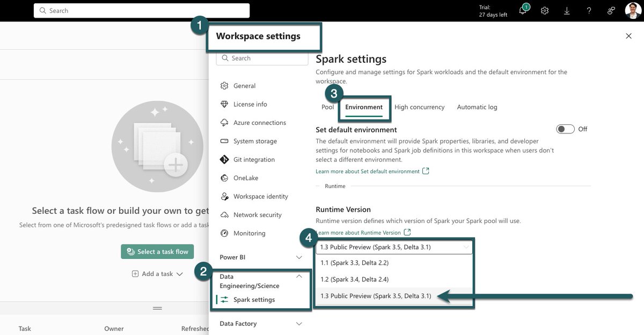Open Learn more about Runtime Version
The height and width of the screenshot is (335, 644).
[x=358, y=233]
